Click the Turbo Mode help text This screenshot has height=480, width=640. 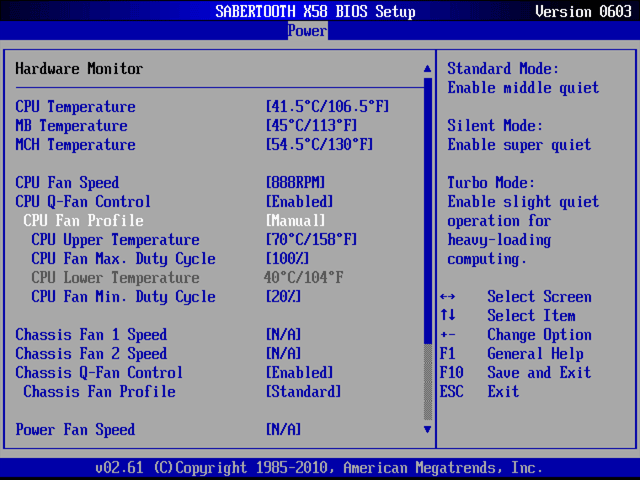[x=523, y=221]
